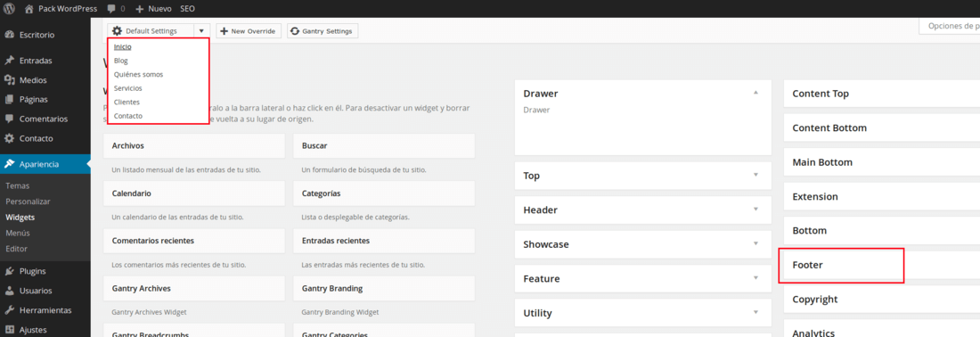
Task: Click the refresh icon on Gantry Settings
Action: pyautogui.click(x=296, y=30)
